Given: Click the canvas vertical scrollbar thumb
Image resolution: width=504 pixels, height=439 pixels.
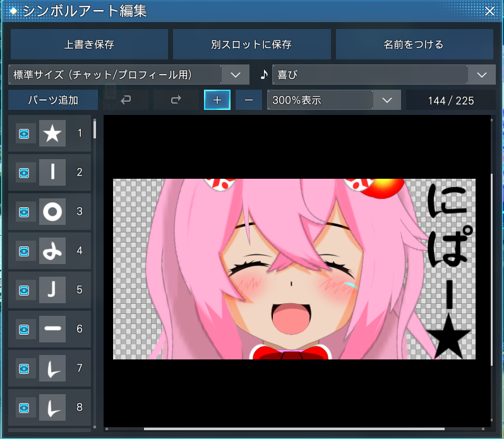Looking at the screenshot, I should pyautogui.click(x=491, y=270).
